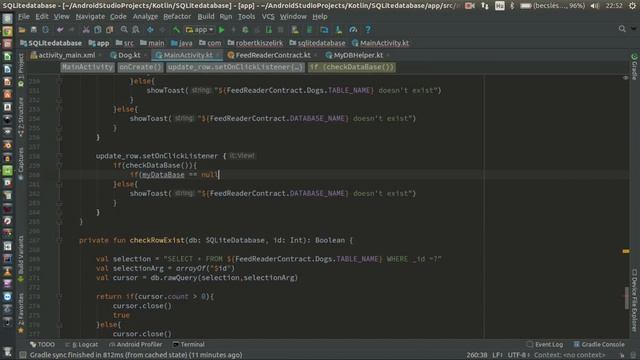This screenshot has height=360, width=640.
Task: Toggle the Logcat tool window
Action: [x=82, y=344]
